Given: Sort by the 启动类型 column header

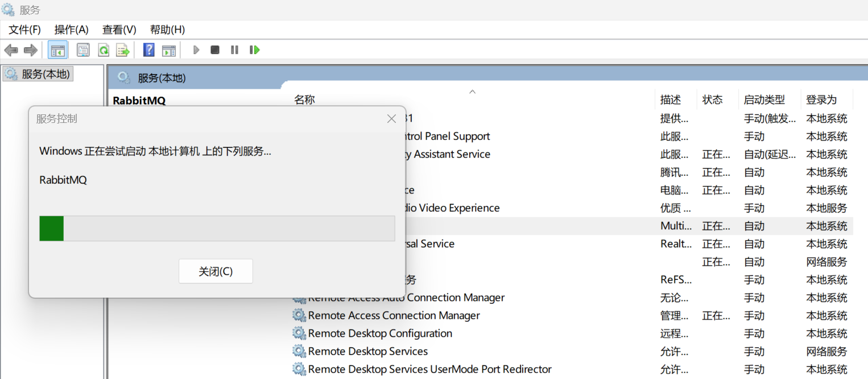Looking at the screenshot, I should coord(764,100).
